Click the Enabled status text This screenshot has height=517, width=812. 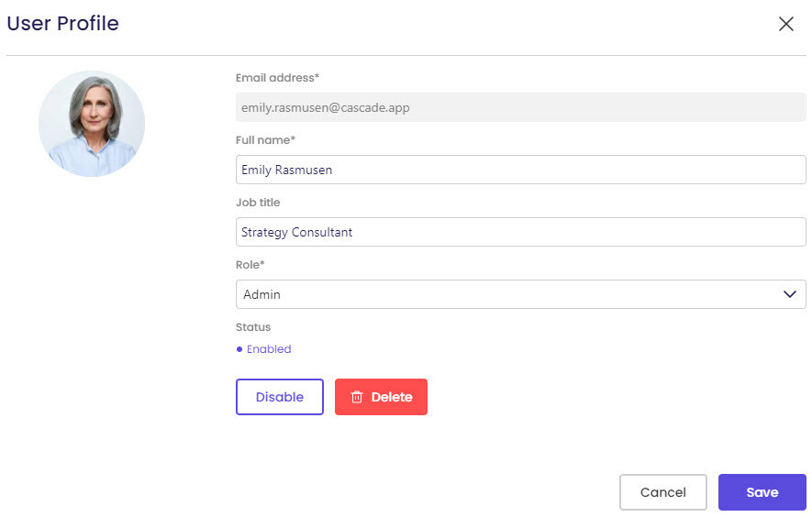point(269,349)
